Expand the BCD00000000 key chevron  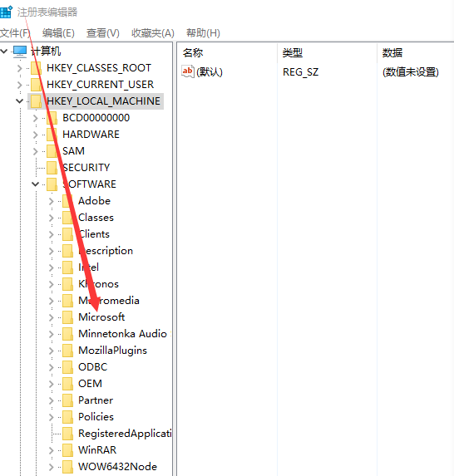tap(36, 118)
